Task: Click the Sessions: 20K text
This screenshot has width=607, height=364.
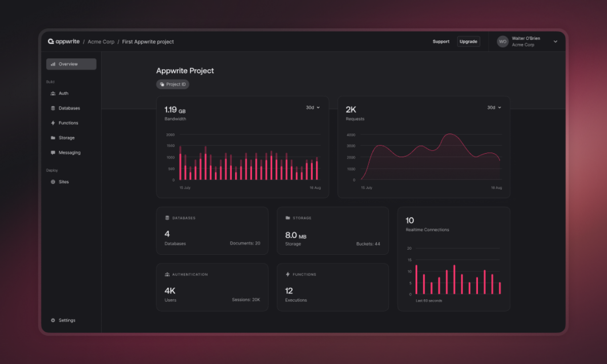Action: [246, 300]
